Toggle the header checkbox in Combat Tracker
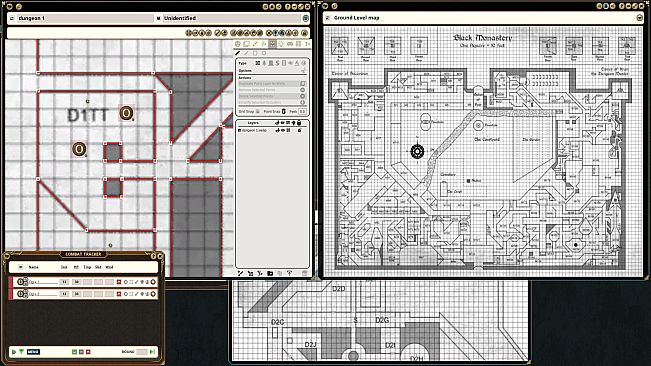651x366 pixels. 21,267
